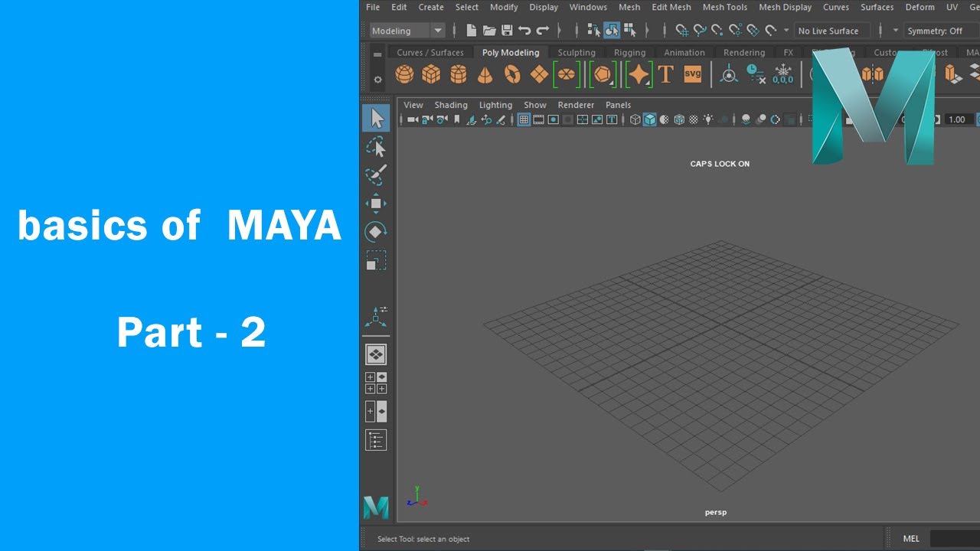This screenshot has width=980, height=551.
Task: Create a new scene
Action: [472, 31]
